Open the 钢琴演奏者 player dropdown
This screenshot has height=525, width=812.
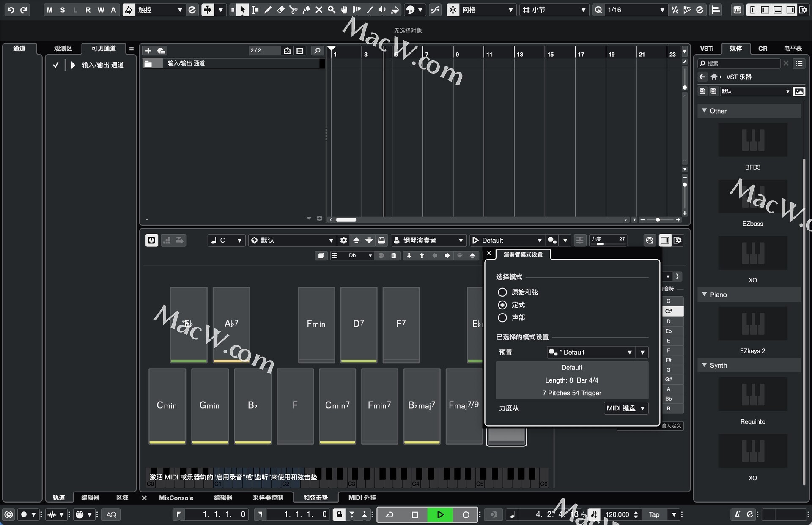(428, 240)
